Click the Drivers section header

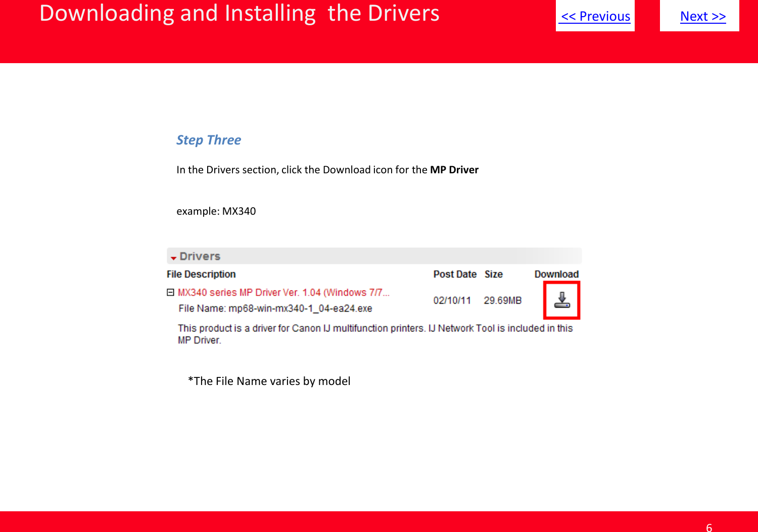(x=374, y=256)
